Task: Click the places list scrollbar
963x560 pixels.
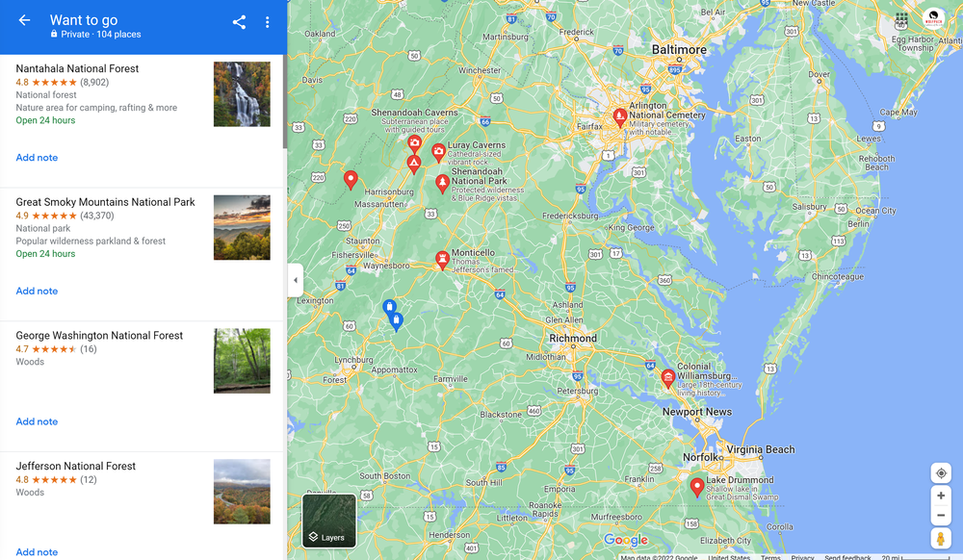Action: click(x=285, y=101)
